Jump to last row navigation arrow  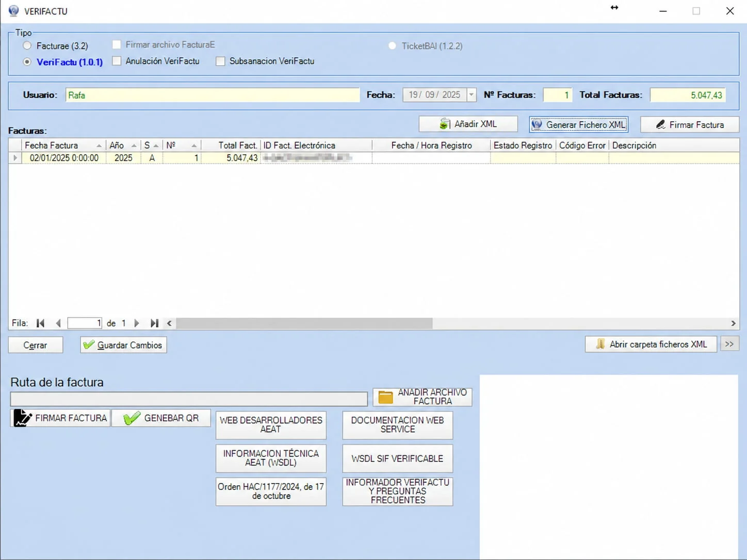coord(154,323)
